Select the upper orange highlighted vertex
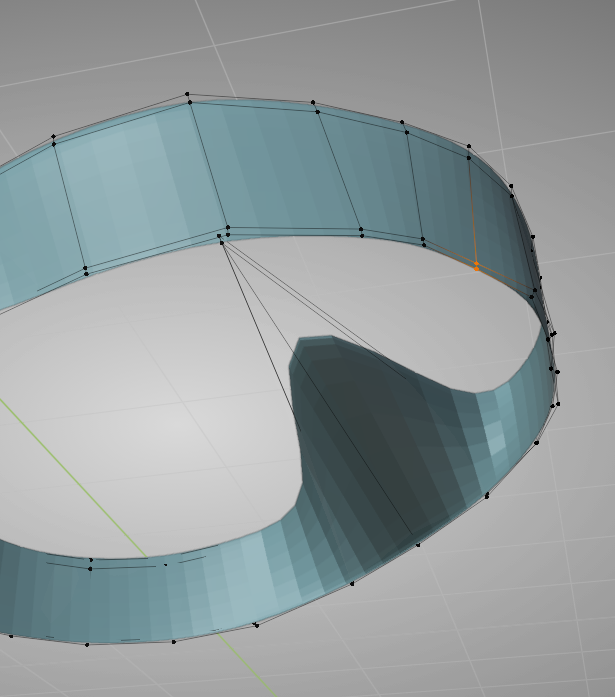Screen dimensions: 615x697 pyautogui.click(x=476, y=264)
